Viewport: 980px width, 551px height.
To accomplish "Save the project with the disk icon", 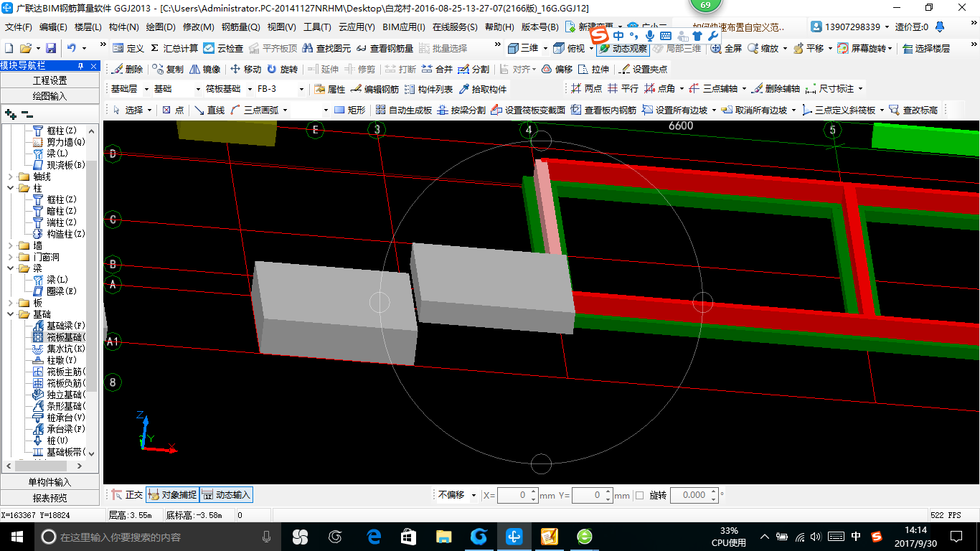I will pos(51,48).
